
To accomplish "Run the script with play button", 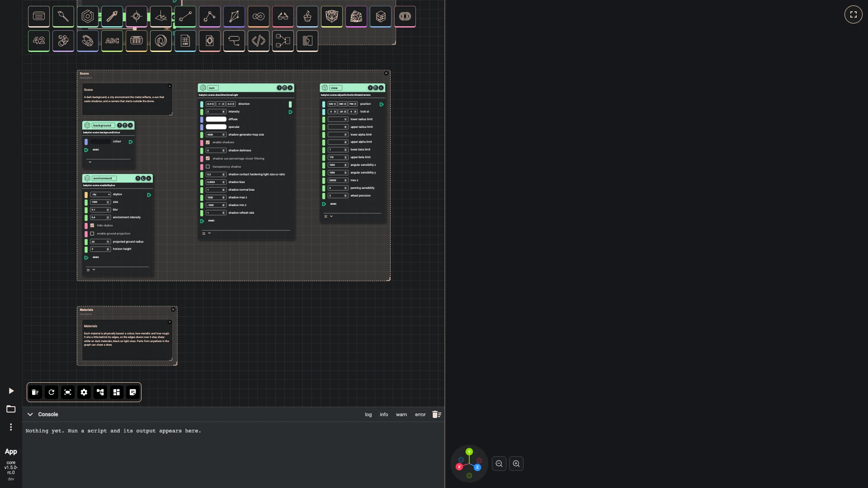I will point(11,391).
